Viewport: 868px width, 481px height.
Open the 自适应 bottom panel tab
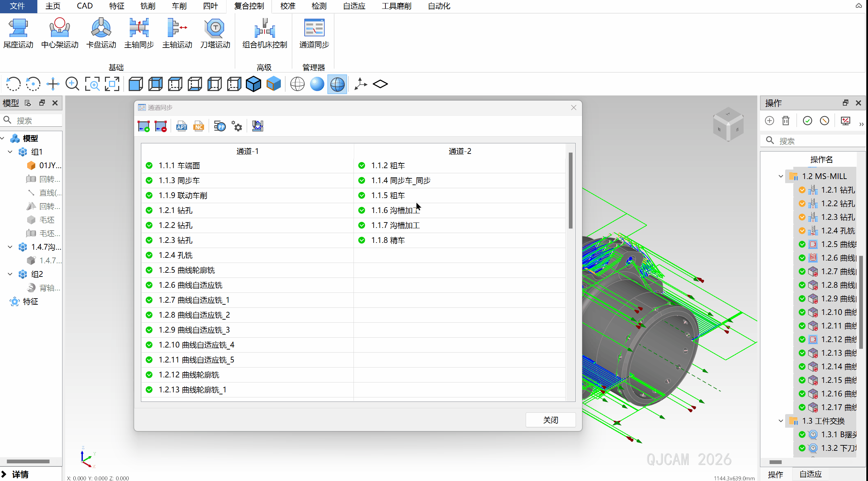(810, 474)
